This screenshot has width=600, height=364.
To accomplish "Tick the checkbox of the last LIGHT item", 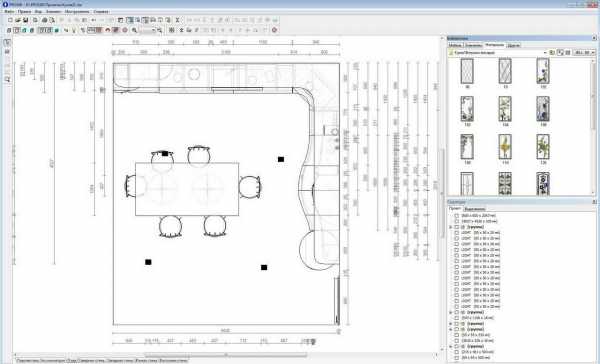I will 457,307.
